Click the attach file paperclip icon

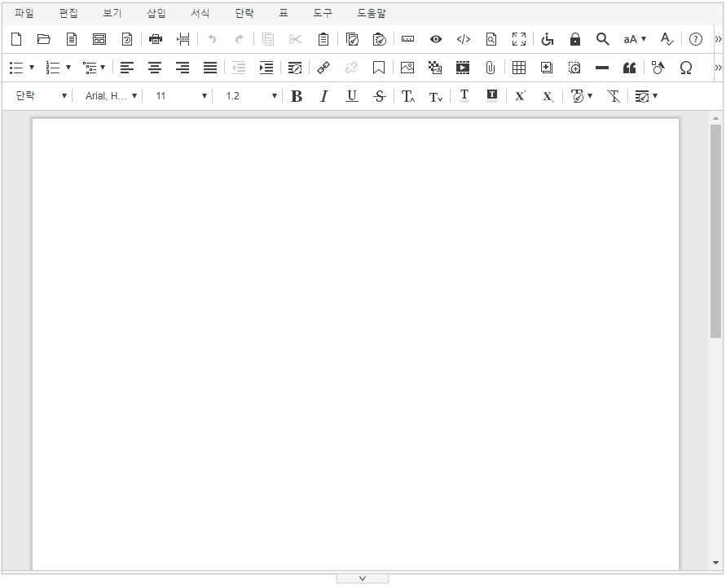point(491,68)
